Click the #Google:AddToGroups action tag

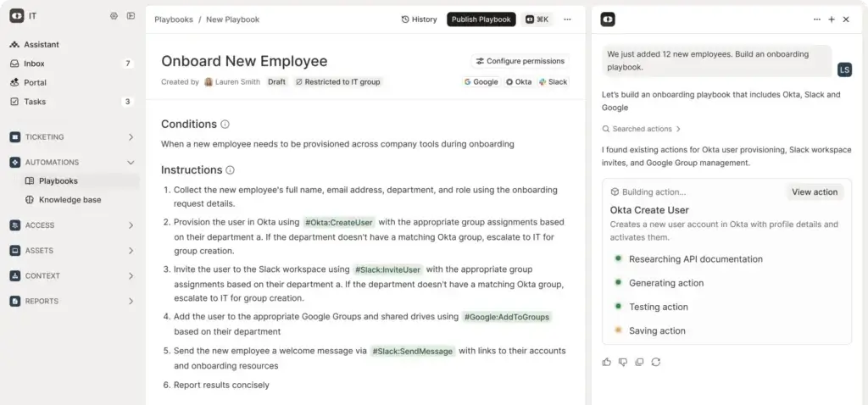(x=507, y=317)
